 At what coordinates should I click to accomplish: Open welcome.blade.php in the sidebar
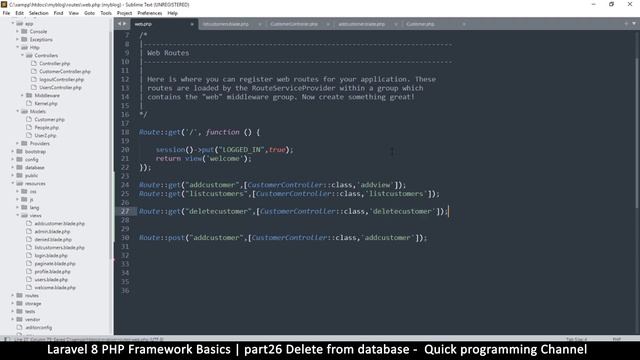click(55, 287)
